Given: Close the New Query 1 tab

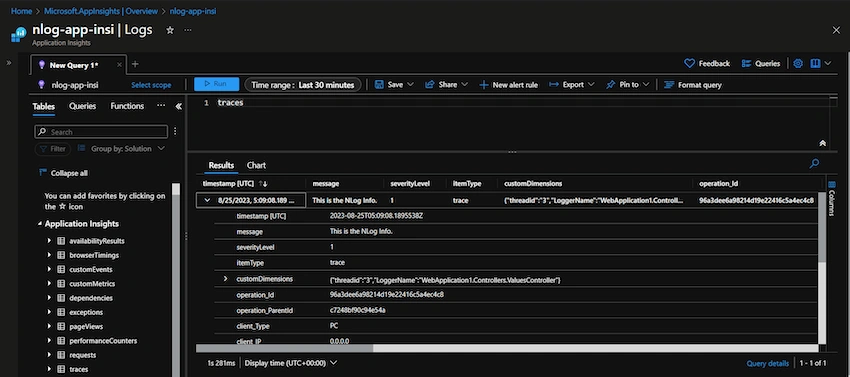Looking at the screenshot, I should click(119, 65).
